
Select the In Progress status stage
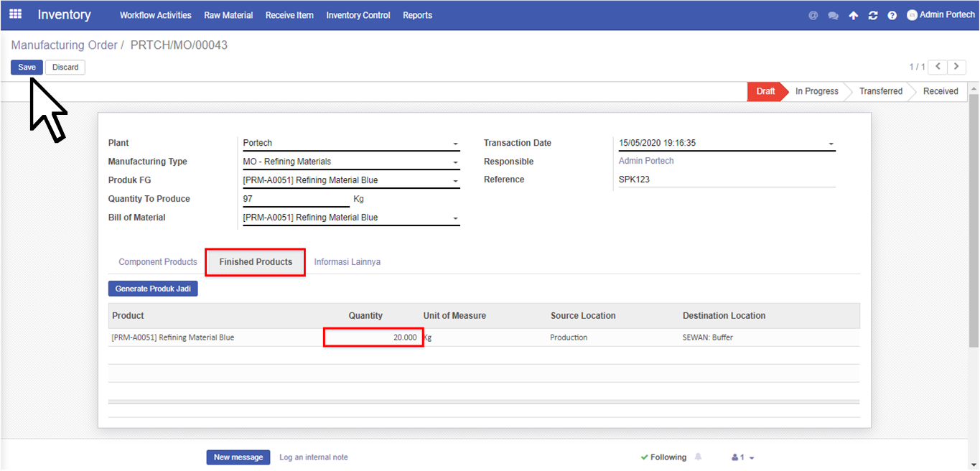coord(816,91)
